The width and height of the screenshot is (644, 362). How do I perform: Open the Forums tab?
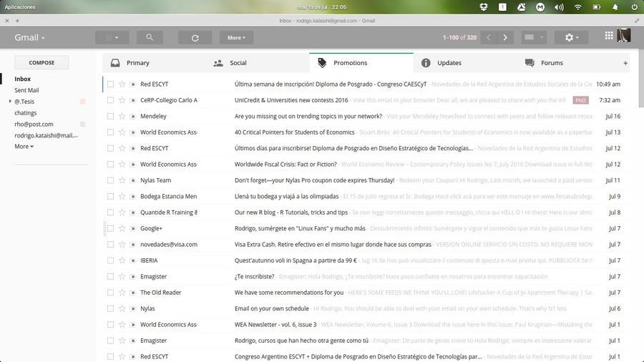click(568, 63)
